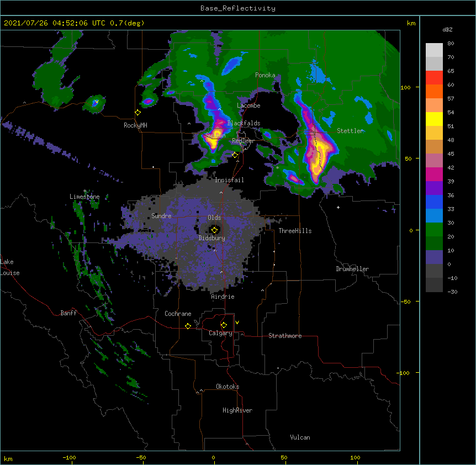Click the 57 dBZ orange legend swatch
Image resolution: width=476 pixels, height=465 pixels.
pyautogui.click(x=434, y=91)
